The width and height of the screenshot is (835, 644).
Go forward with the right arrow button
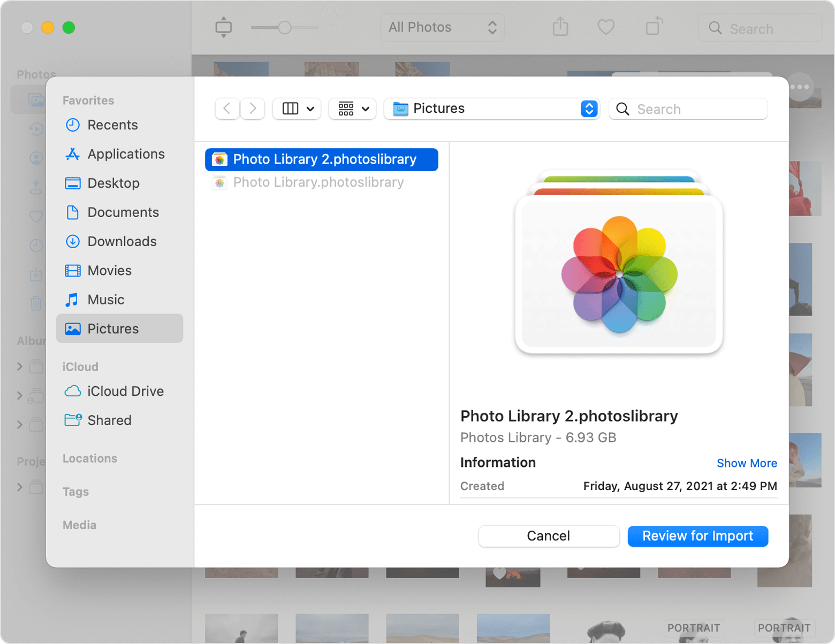(253, 109)
